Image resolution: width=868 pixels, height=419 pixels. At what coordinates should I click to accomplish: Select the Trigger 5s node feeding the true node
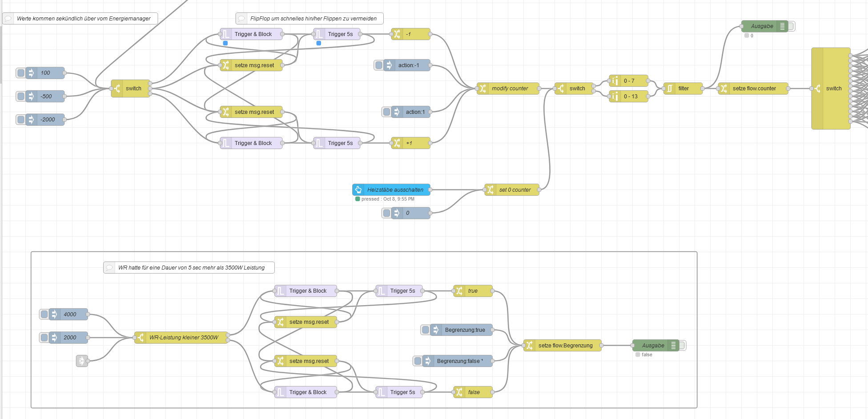coord(399,291)
